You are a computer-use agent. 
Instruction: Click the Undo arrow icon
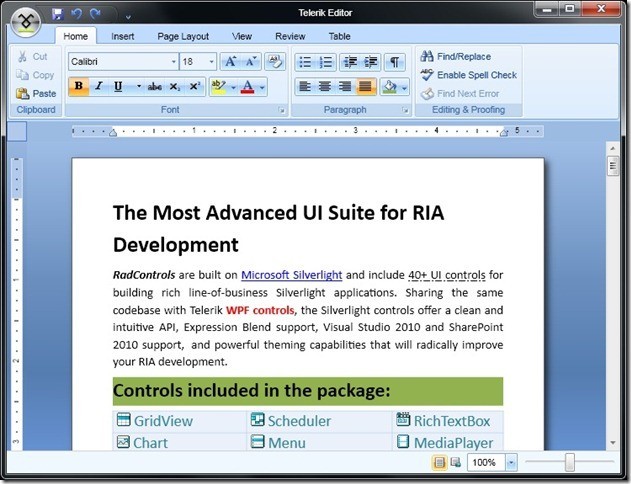pyautogui.click(x=76, y=14)
